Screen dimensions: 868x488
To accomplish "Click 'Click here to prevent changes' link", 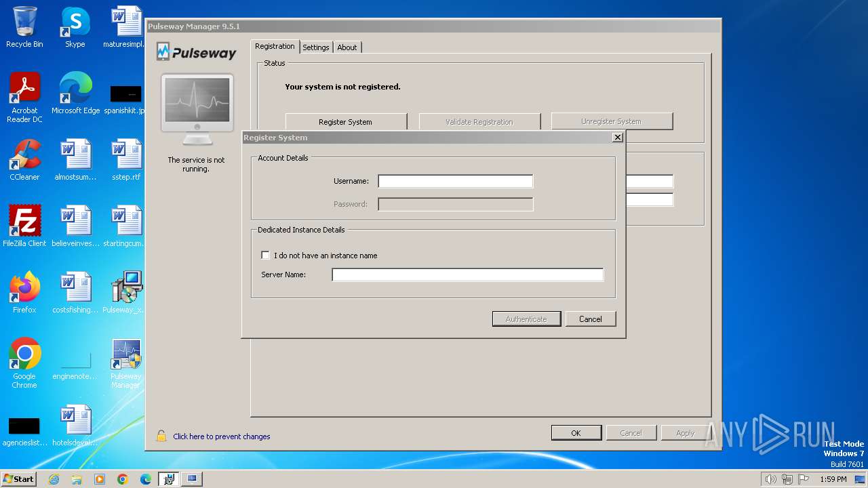I will 222,436.
